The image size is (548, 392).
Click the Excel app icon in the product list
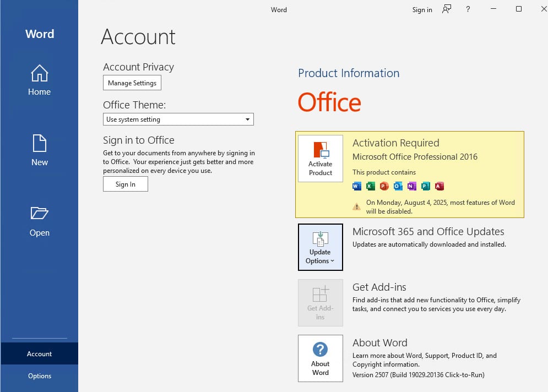371,186
